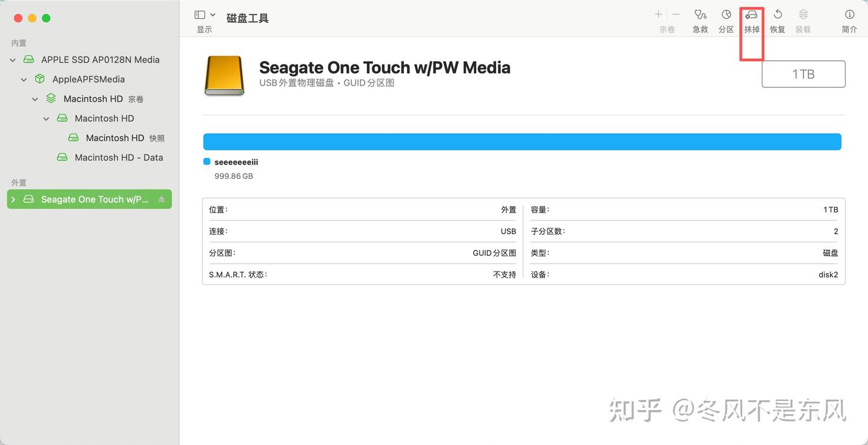Click the Macintosh HD volume group layers icon

tap(51, 99)
